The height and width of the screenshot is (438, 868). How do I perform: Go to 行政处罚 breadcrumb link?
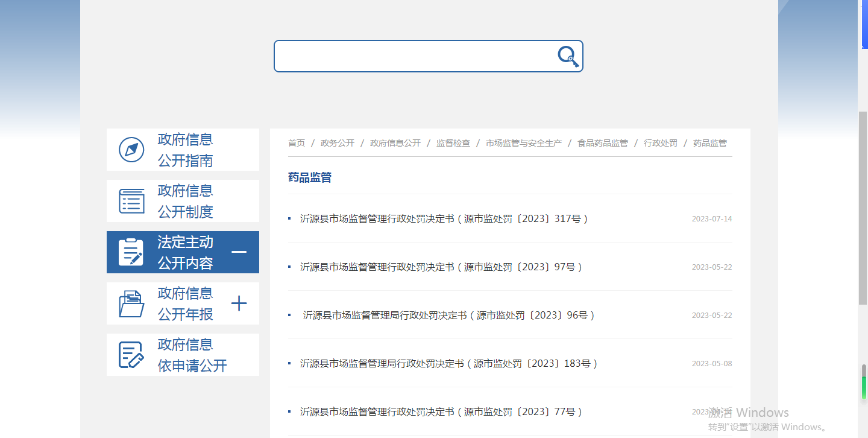coord(661,143)
